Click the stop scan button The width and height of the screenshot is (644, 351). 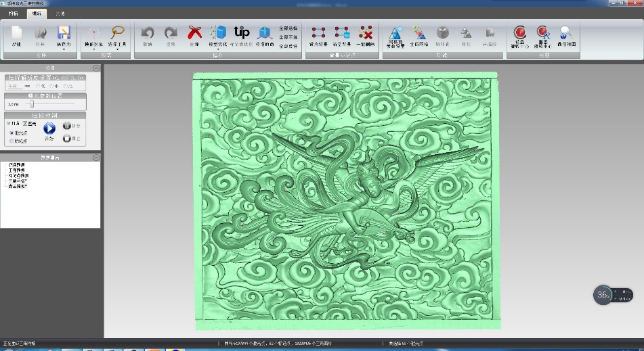[x=67, y=138]
